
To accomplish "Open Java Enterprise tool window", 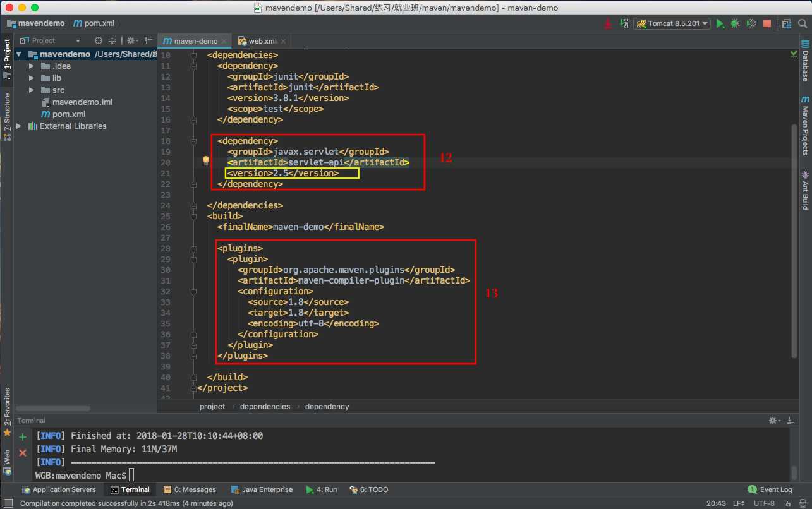I will pyautogui.click(x=262, y=489).
